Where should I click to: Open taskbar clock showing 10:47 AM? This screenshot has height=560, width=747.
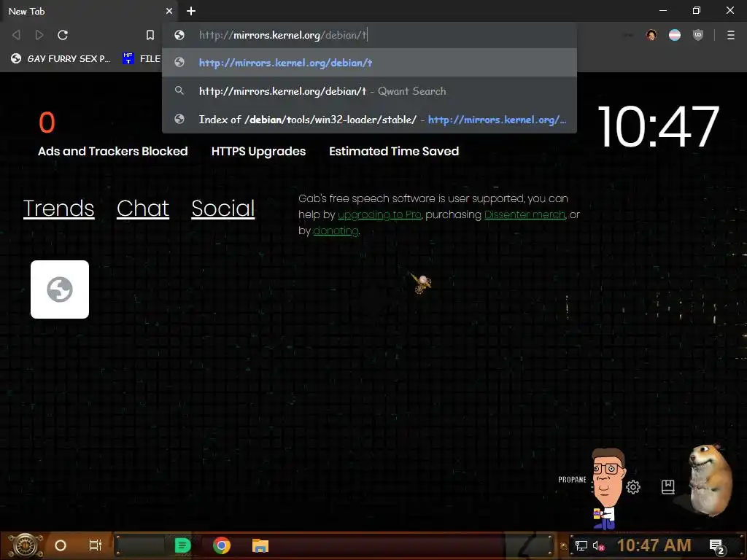click(654, 545)
